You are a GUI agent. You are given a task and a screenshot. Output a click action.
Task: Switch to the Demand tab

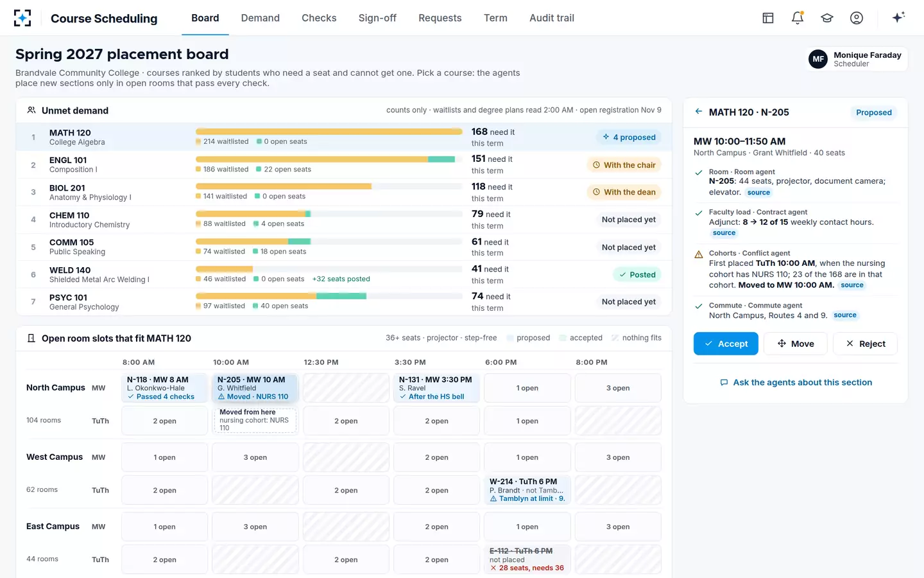click(x=260, y=18)
